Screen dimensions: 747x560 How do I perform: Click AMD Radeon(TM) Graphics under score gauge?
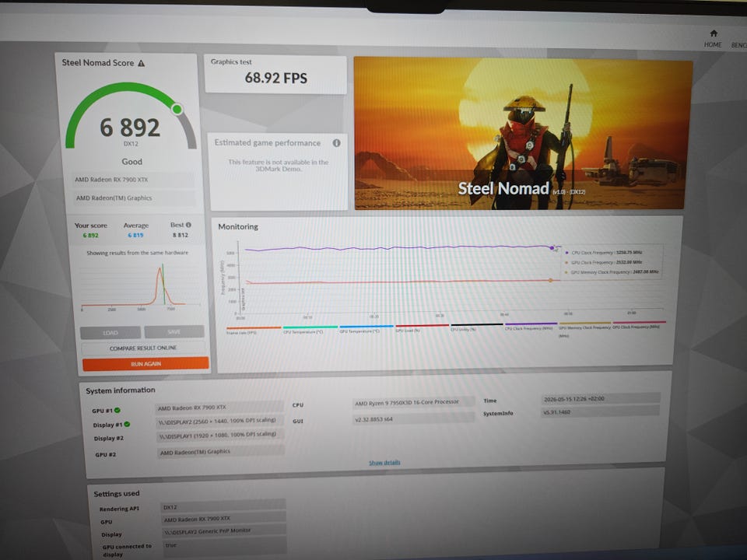[134, 198]
